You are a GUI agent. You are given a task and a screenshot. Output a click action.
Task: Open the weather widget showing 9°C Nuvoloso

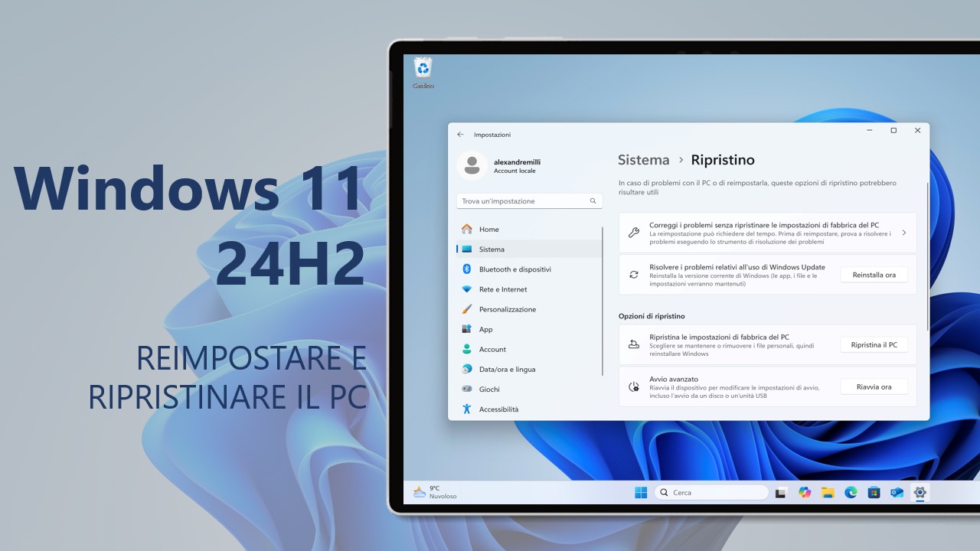pos(435,492)
